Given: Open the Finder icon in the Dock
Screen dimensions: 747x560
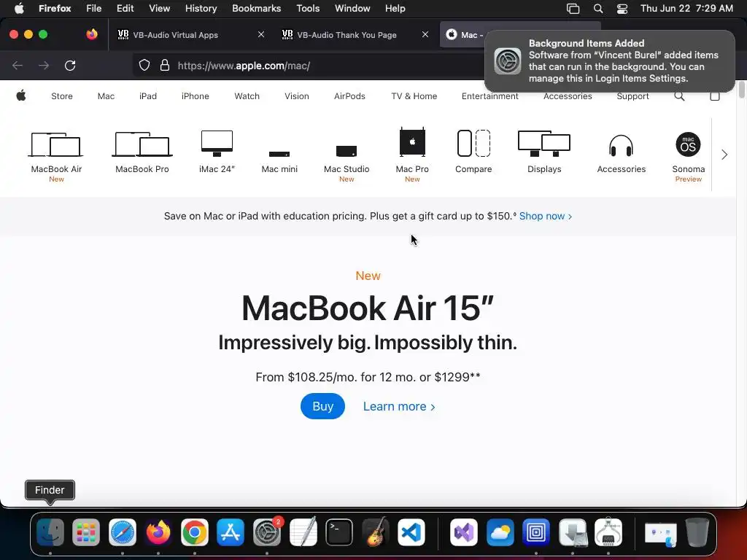Looking at the screenshot, I should pyautogui.click(x=50, y=532).
